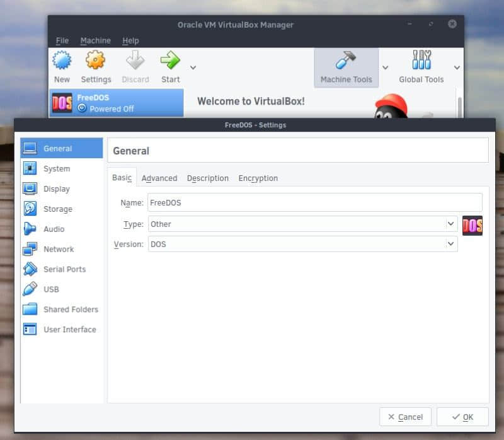
Task: Switch to the Description tab
Action: pyautogui.click(x=208, y=178)
